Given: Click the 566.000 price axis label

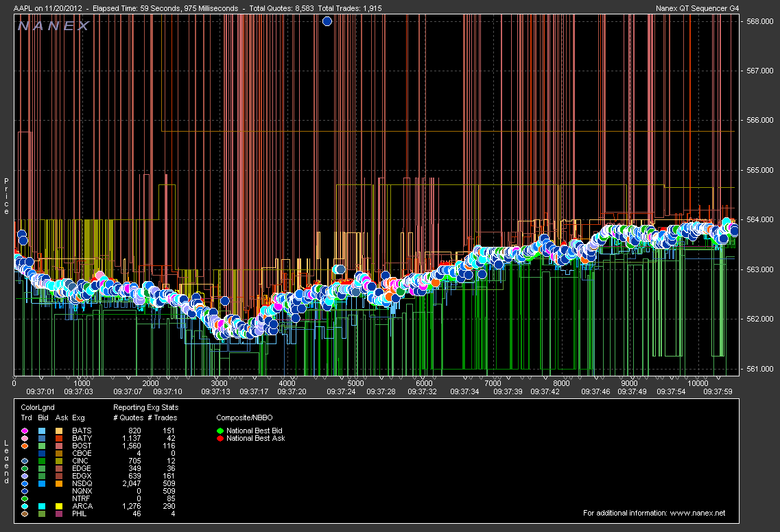Looking at the screenshot, I should 759,120.
